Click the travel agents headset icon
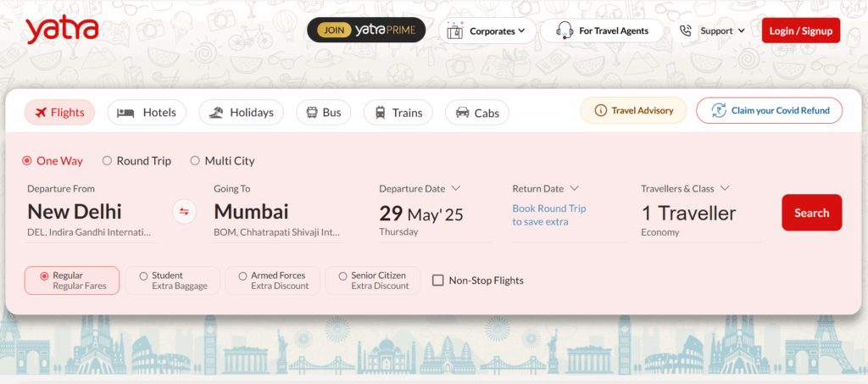 tap(565, 31)
